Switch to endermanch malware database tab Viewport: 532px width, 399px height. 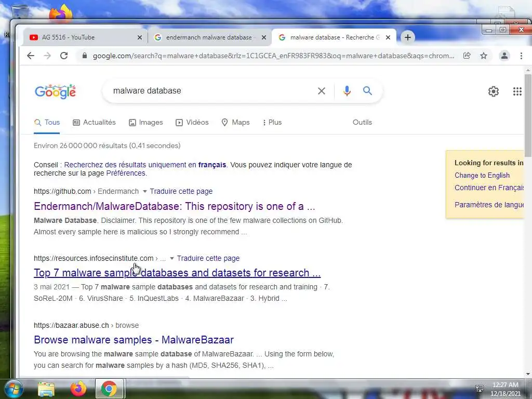coord(209,37)
